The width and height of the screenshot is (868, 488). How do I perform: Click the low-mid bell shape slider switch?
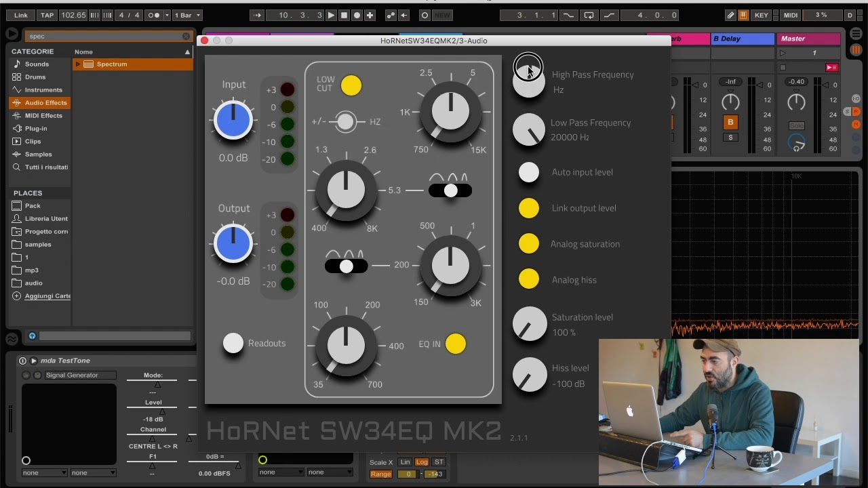347,266
